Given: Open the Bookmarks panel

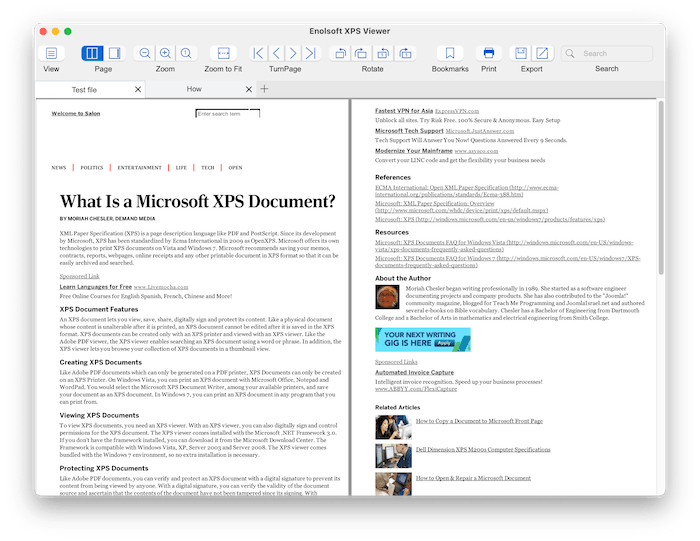Looking at the screenshot, I should pyautogui.click(x=450, y=53).
